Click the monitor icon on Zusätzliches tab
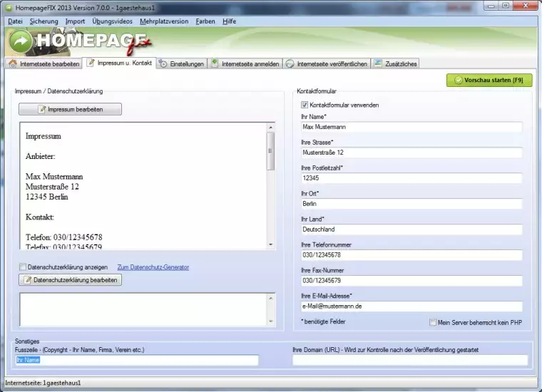Screen dimensions: 542x392 [x=378, y=63]
